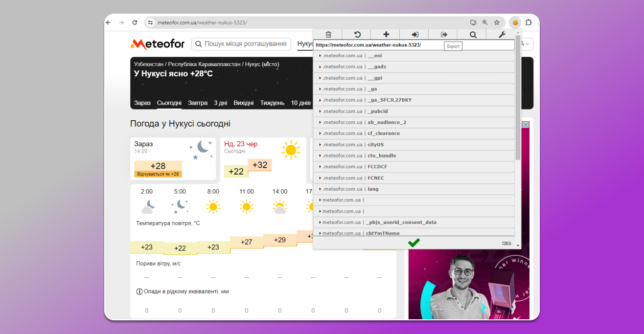Open cookie search with the magnifier icon
This screenshot has width=644, height=334.
(x=473, y=34)
